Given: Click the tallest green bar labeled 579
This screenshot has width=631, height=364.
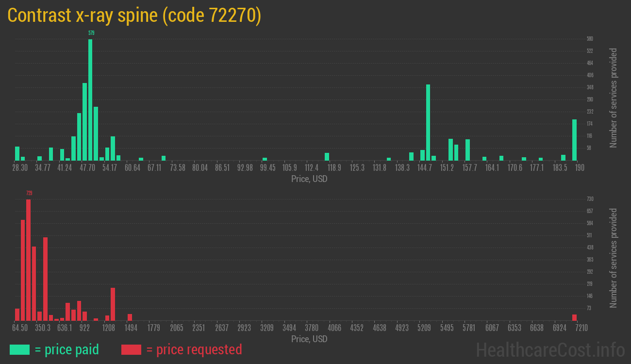Looking at the screenshot, I should point(90,99).
